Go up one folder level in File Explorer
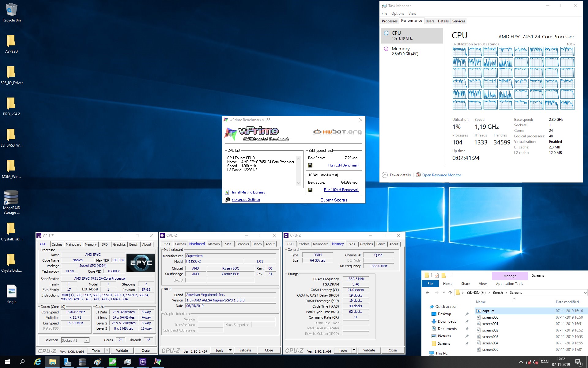 (450, 293)
